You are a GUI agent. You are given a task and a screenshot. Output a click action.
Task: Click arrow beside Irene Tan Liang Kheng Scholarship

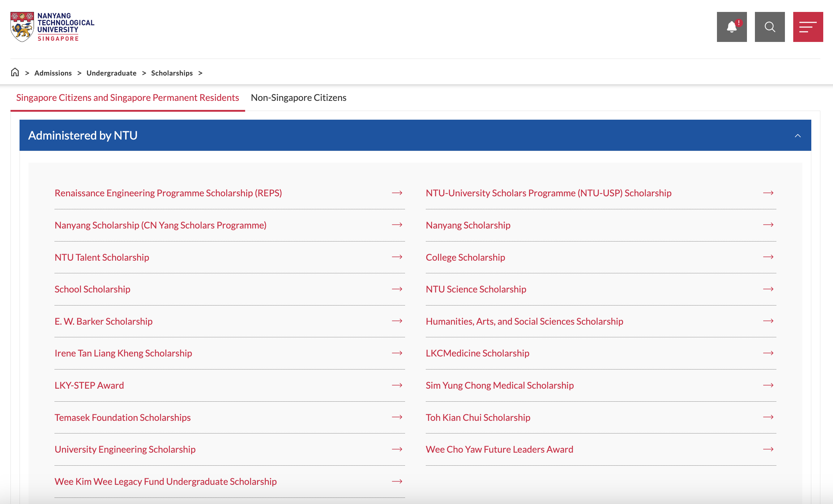pyautogui.click(x=397, y=353)
